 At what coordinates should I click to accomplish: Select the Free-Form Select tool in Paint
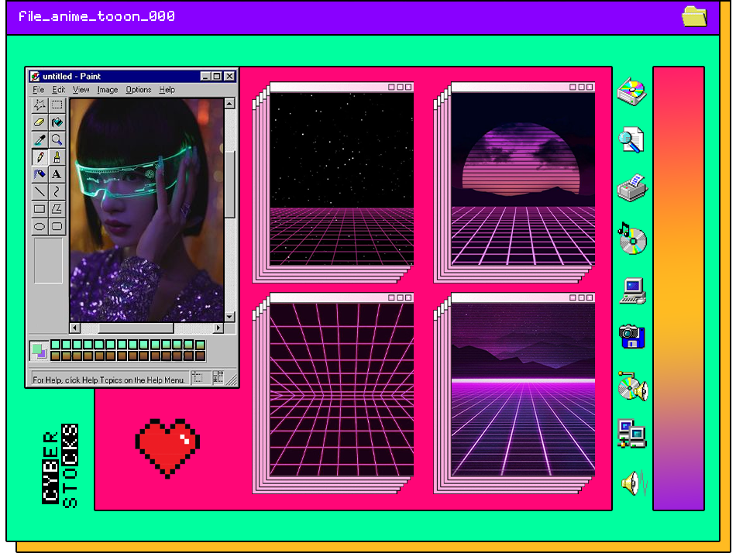tap(40, 105)
